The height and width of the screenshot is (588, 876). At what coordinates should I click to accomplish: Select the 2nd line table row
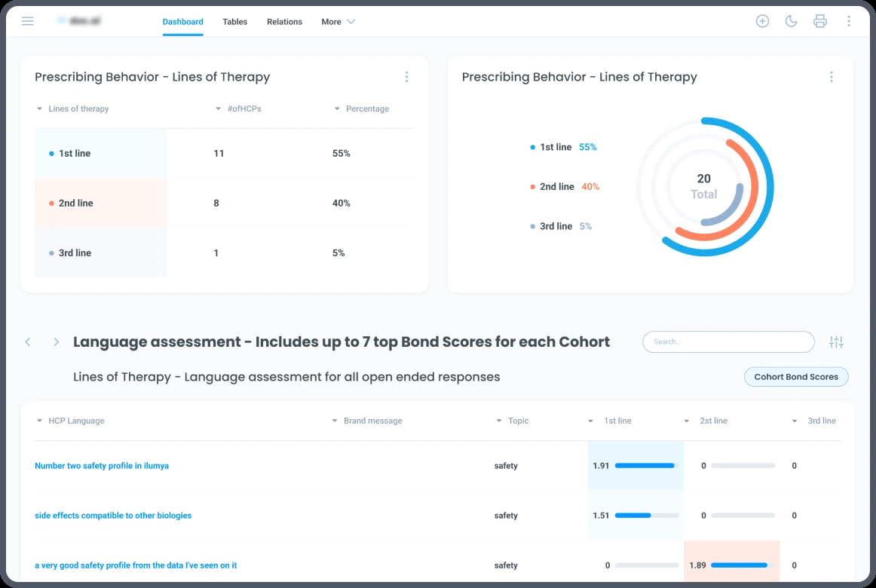pyautogui.click(x=224, y=204)
